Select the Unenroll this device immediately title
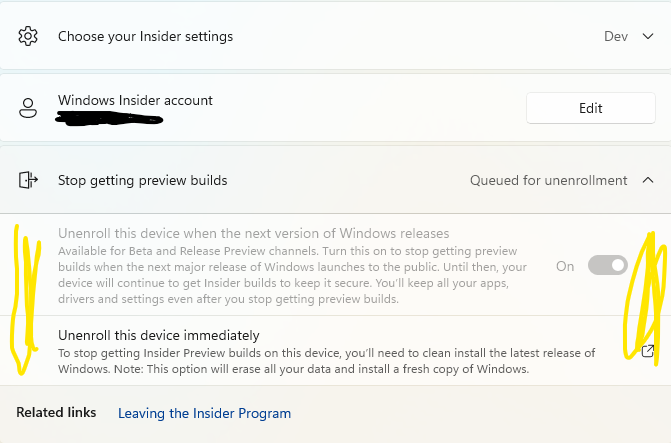 coord(158,335)
